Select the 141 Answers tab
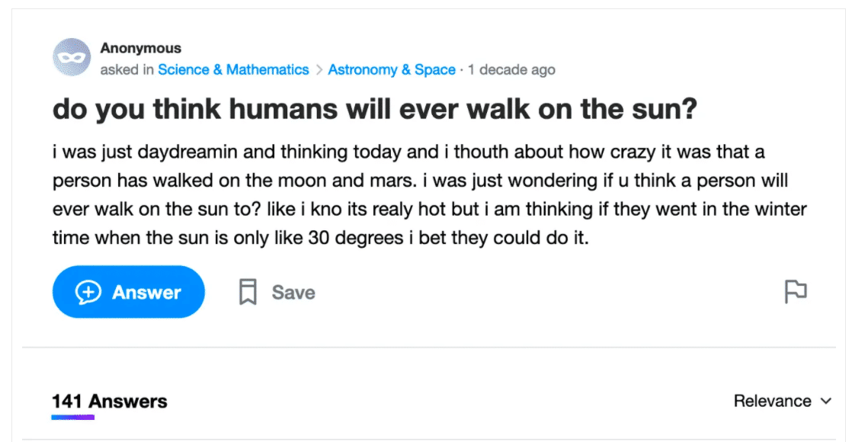 pos(110,401)
